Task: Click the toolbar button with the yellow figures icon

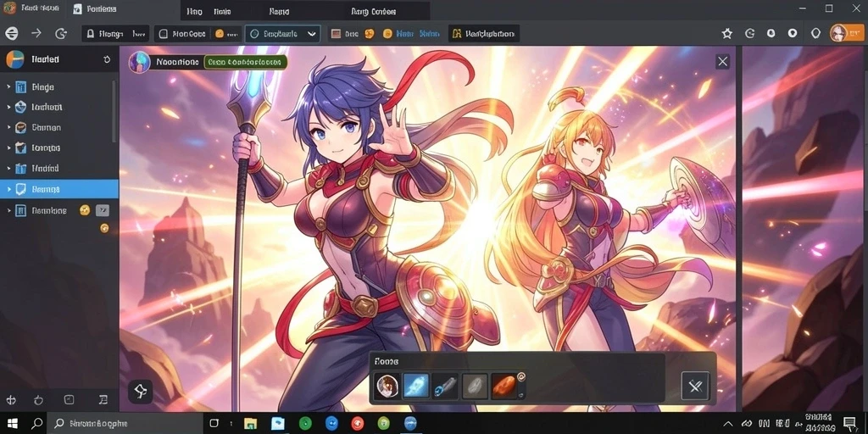Action: 484,34
